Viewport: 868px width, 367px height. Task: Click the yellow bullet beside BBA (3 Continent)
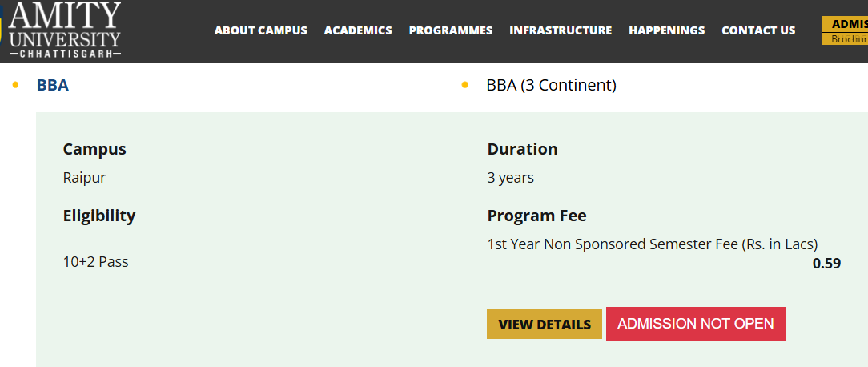click(465, 85)
